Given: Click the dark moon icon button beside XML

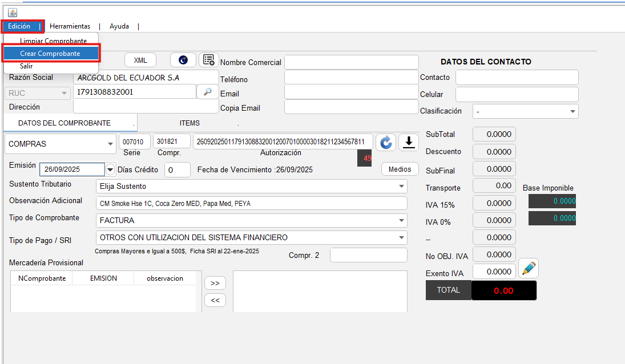Looking at the screenshot, I should click(183, 60).
